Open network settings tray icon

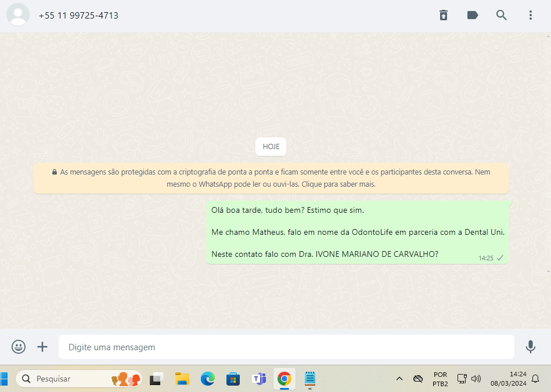[x=462, y=379]
